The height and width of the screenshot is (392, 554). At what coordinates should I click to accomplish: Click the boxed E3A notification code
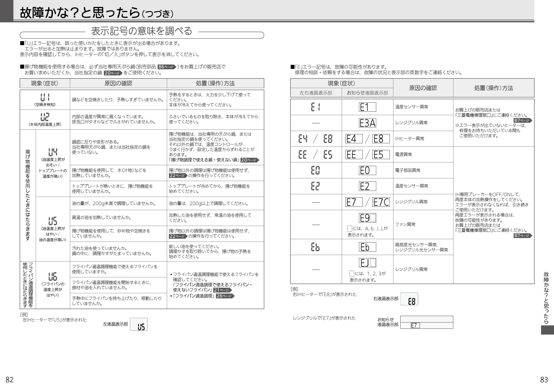pyautogui.click(x=367, y=123)
